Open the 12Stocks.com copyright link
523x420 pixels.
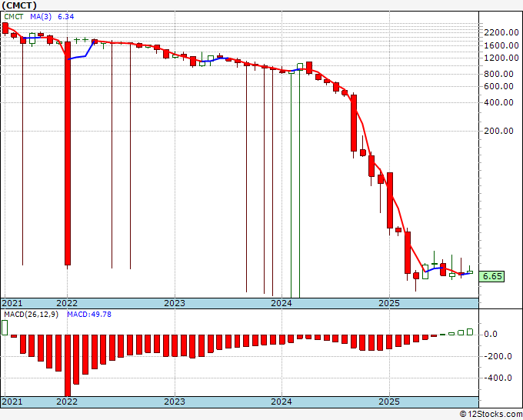pos(491,415)
